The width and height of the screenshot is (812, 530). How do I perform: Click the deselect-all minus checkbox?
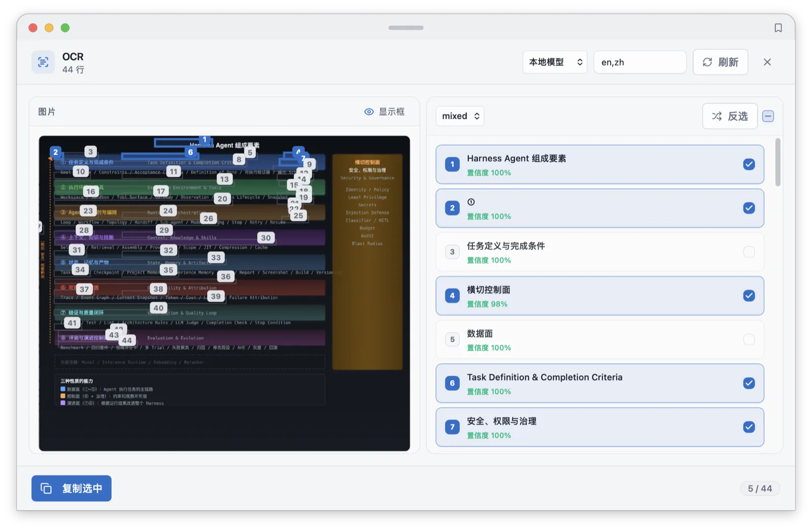coord(768,116)
